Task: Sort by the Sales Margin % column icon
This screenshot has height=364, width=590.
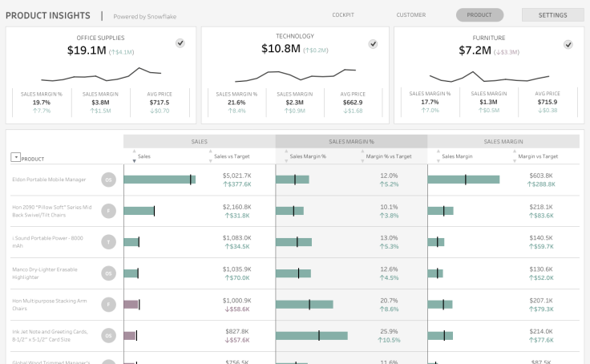Action: click(285, 156)
